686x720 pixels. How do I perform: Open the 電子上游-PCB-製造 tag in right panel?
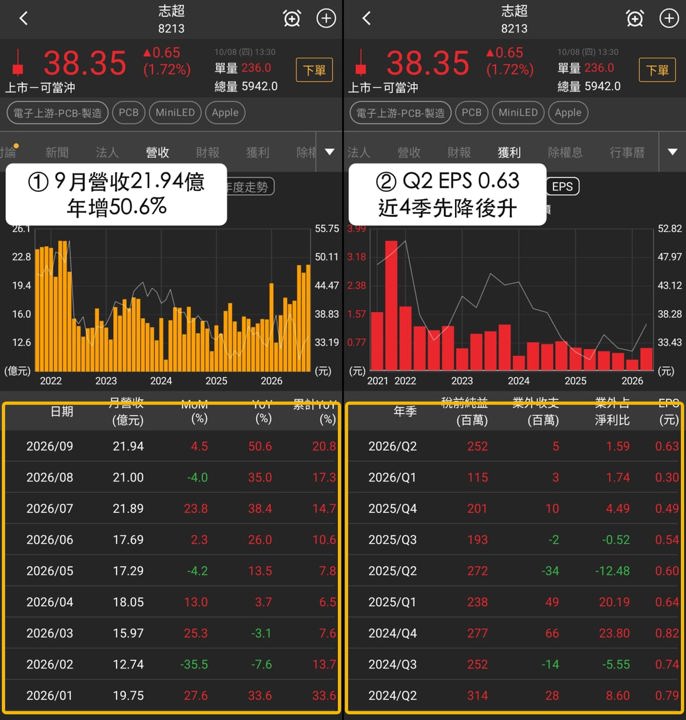coord(400,113)
